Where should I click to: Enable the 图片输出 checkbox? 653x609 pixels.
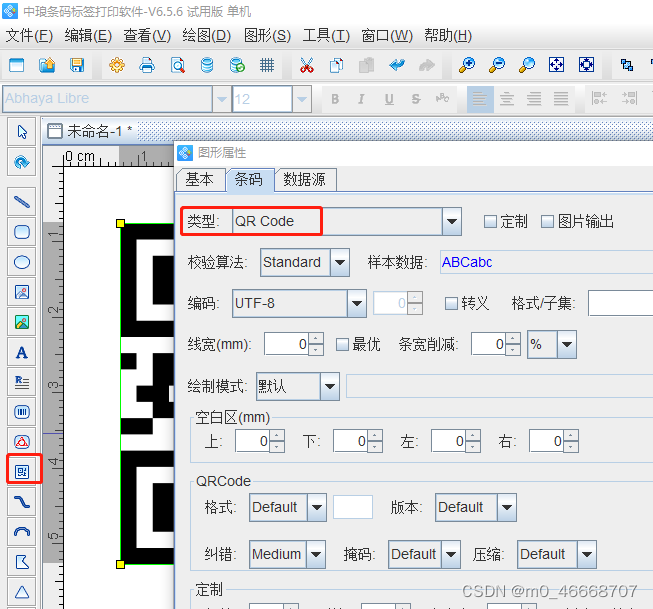(547, 222)
